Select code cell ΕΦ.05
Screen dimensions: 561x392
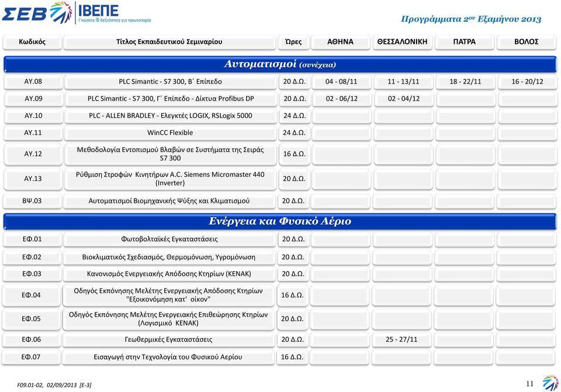pos(31,319)
